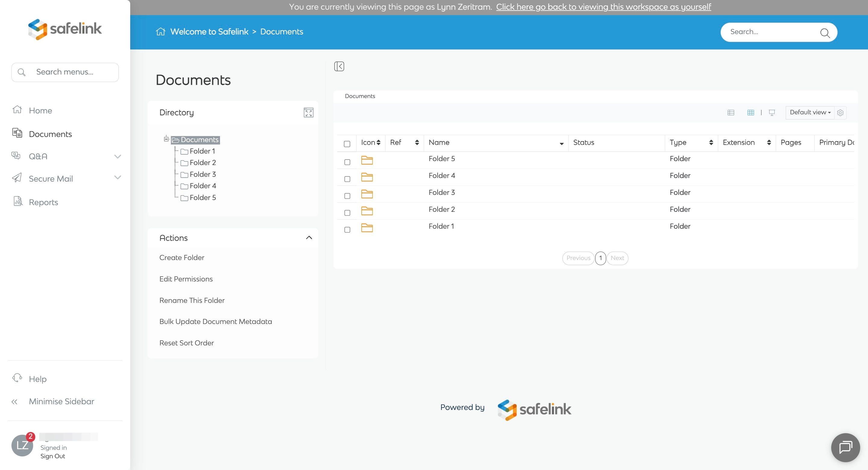
Task: Tick the checkbox for Folder 5
Action: coord(347,162)
